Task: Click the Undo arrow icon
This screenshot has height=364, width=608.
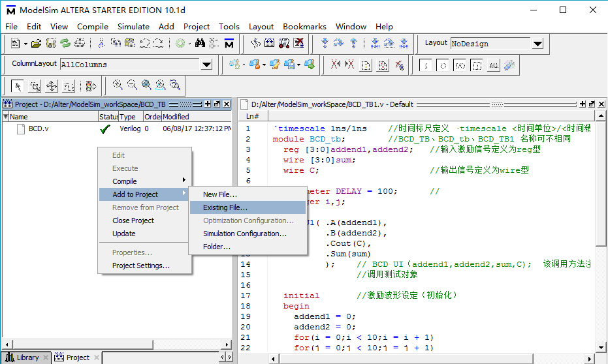Action: (x=144, y=43)
